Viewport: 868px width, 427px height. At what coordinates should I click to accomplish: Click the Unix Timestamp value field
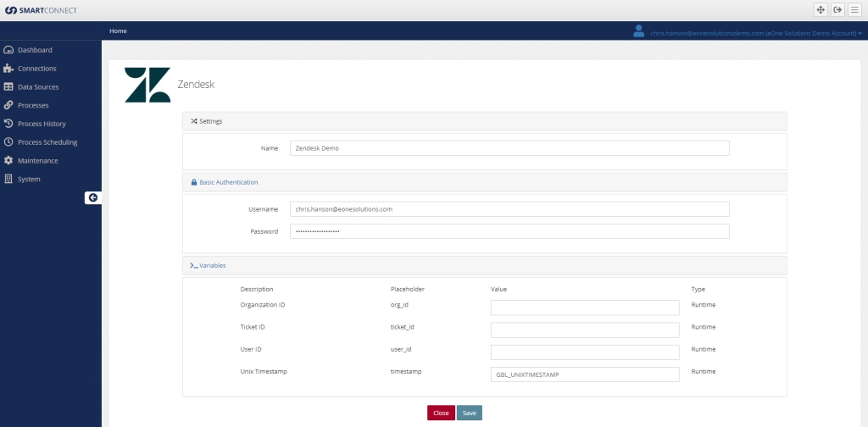tap(585, 374)
